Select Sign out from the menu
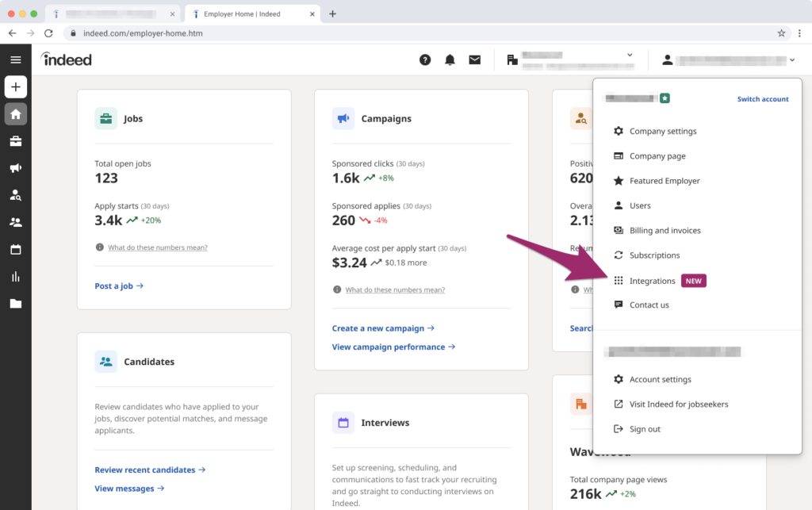The image size is (812, 510). 644,428
